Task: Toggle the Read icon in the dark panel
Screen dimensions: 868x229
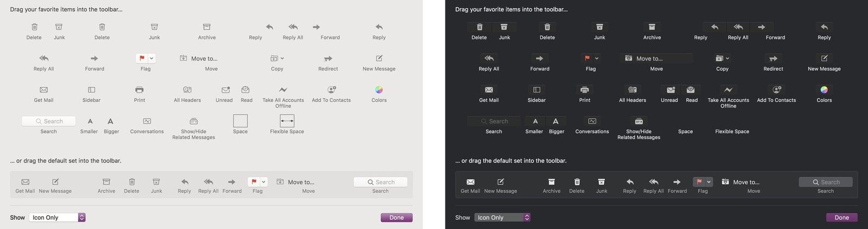Action: pos(691,90)
